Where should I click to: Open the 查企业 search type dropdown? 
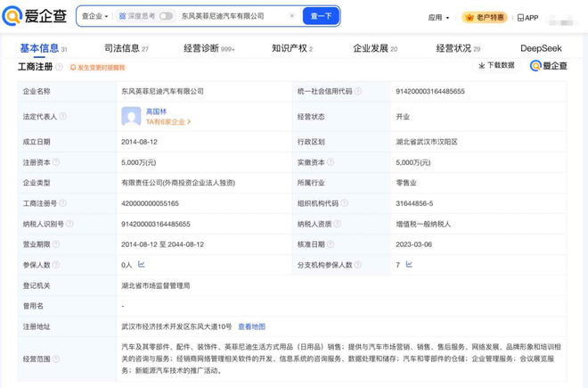(x=94, y=16)
